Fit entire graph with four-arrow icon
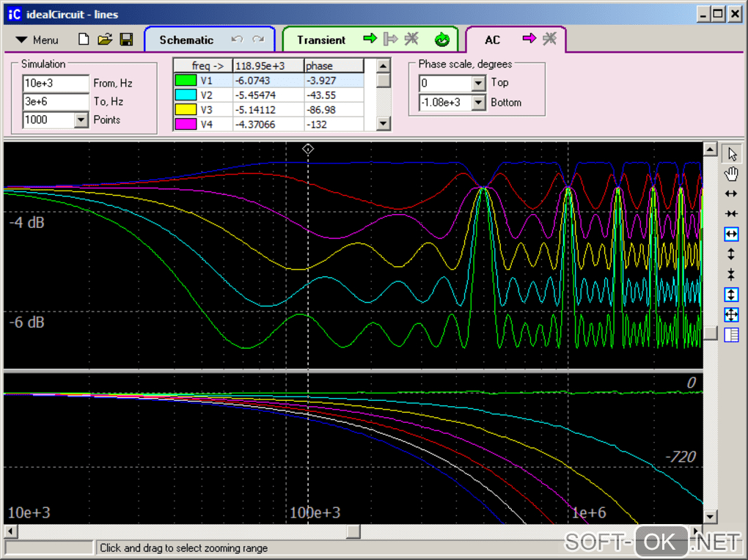The width and height of the screenshot is (748, 560). click(731, 315)
